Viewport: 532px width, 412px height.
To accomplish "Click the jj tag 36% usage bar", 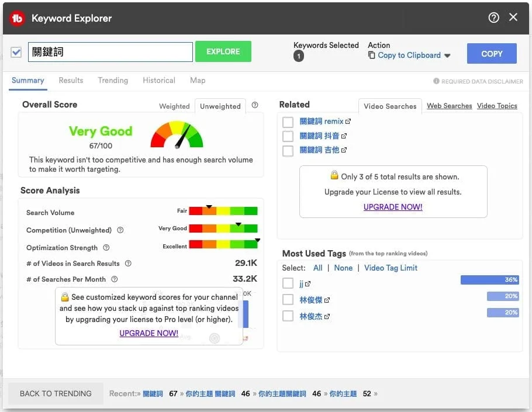I will coord(489,280).
